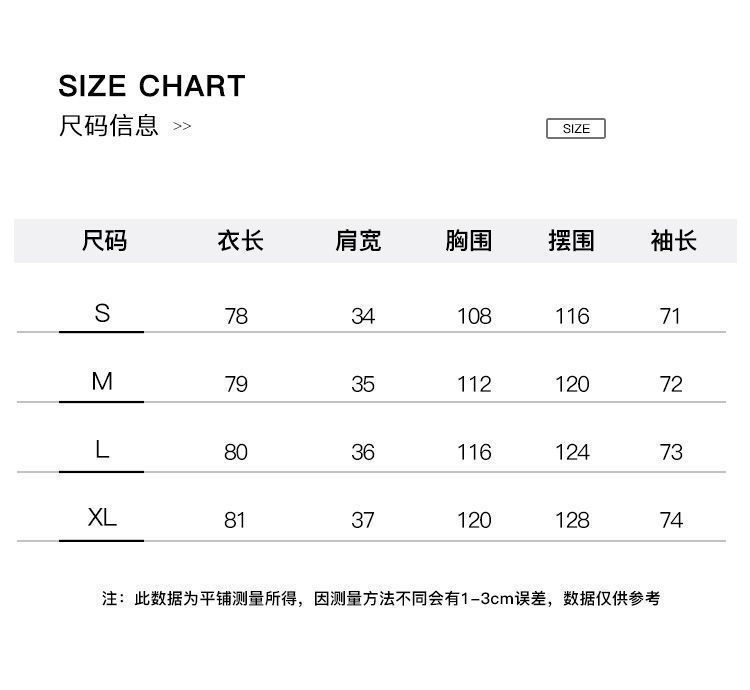Select the 尺码信息 subtitle text
The height and width of the screenshot is (690, 750).
(109, 126)
